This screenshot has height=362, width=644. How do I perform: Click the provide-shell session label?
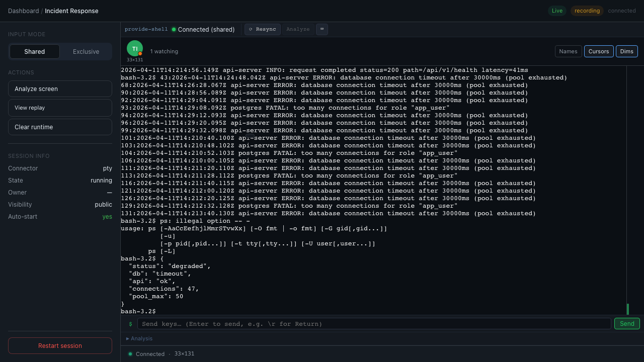point(146,29)
